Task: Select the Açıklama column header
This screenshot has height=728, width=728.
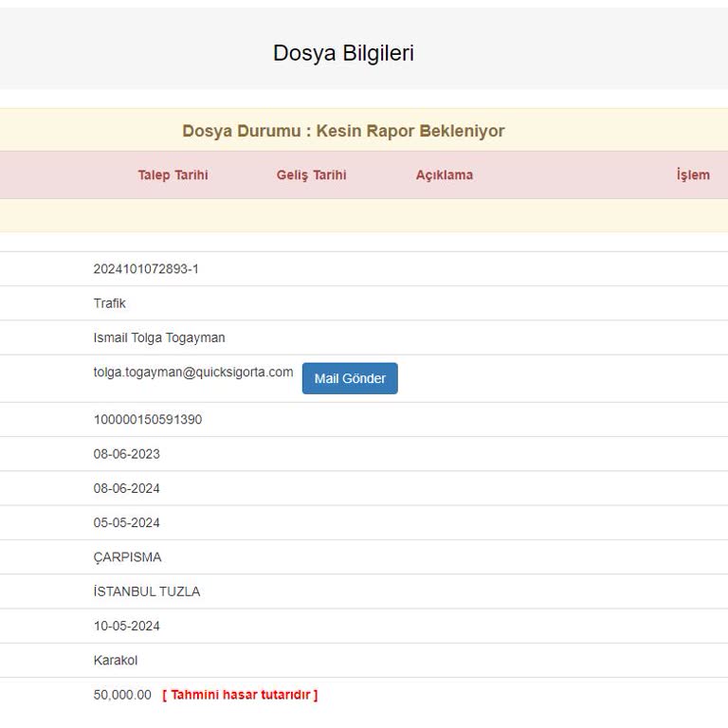Action: pos(444,175)
